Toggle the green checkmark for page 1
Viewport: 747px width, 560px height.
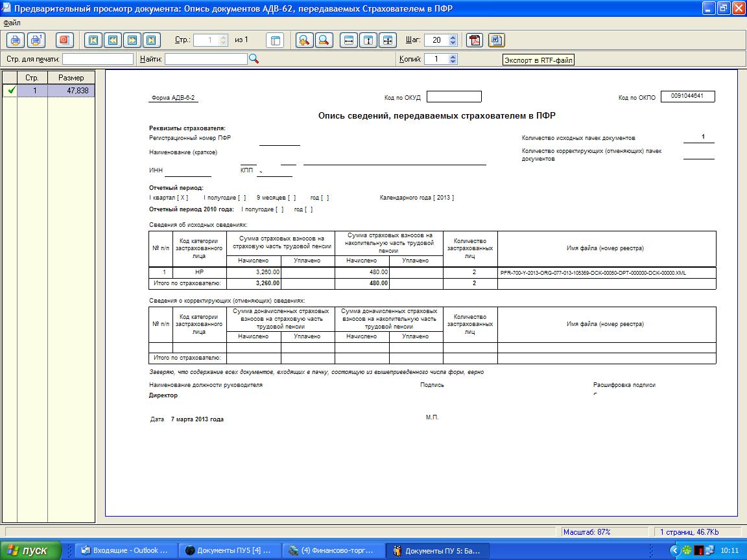click(x=10, y=91)
